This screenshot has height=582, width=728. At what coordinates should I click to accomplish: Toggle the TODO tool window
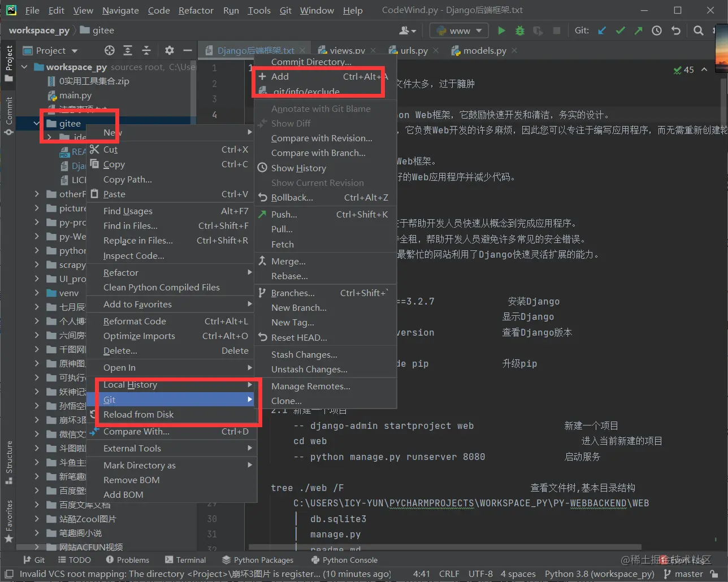74,560
